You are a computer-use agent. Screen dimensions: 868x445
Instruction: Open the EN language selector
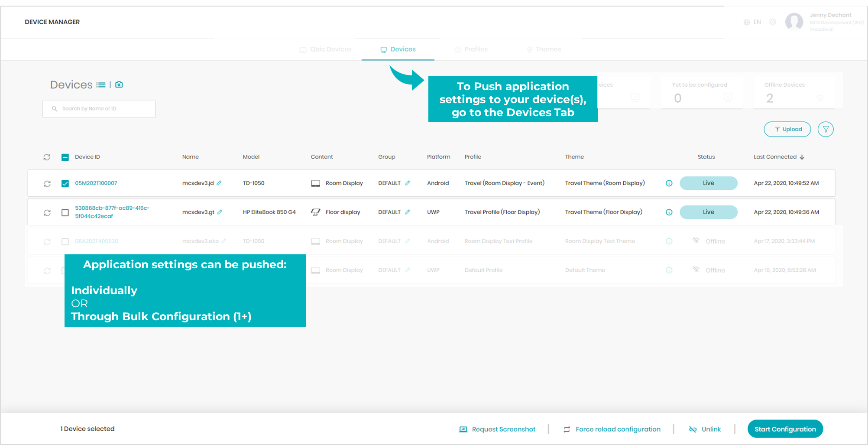(x=752, y=22)
